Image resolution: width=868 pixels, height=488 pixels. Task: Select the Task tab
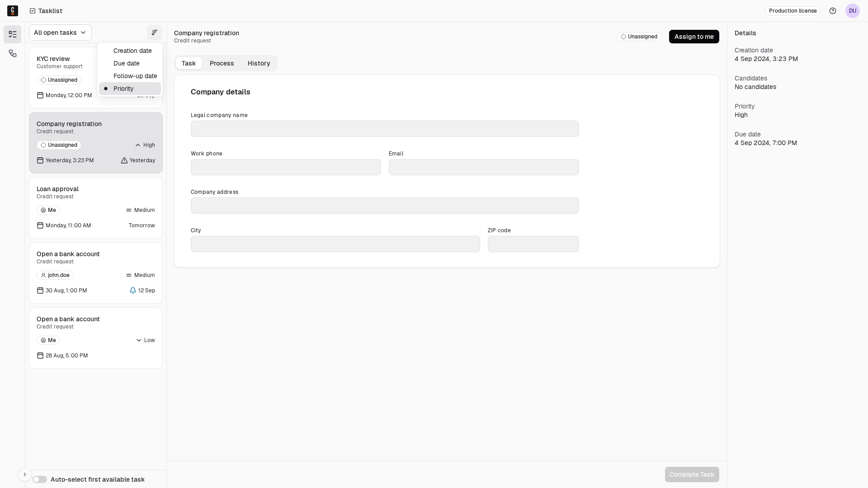[x=189, y=63]
